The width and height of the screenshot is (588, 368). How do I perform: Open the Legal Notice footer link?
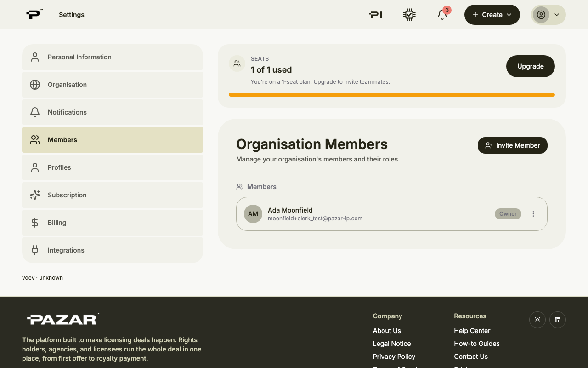(x=392, y=344)
